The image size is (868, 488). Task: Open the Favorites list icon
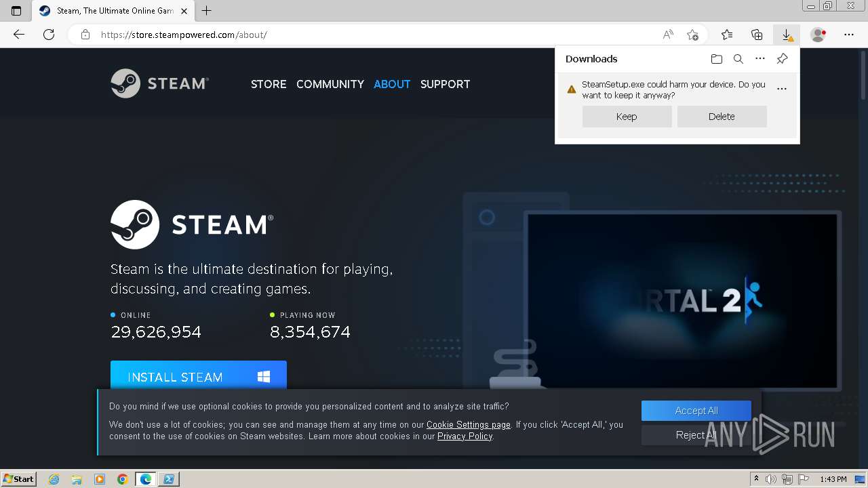coord(727,35)
